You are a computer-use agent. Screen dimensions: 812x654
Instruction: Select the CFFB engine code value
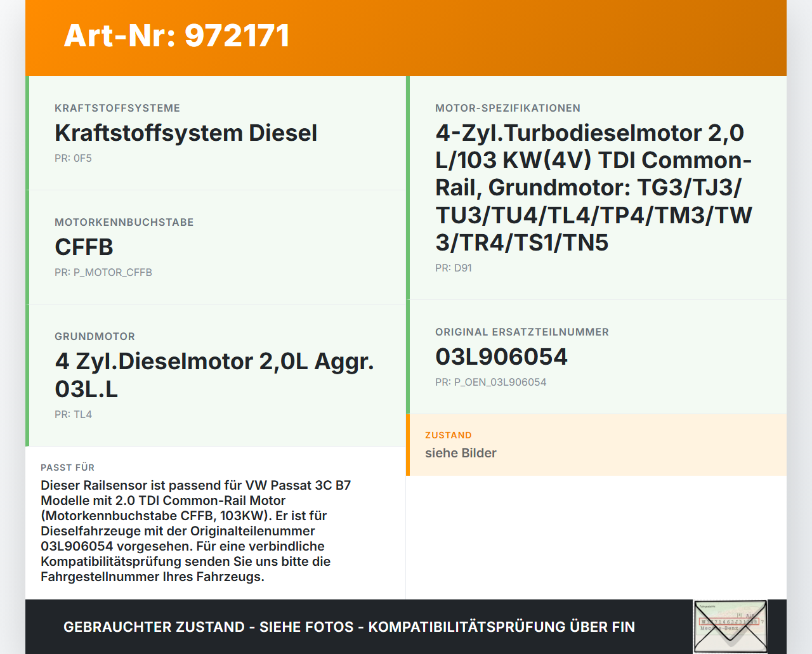[84, 247]
